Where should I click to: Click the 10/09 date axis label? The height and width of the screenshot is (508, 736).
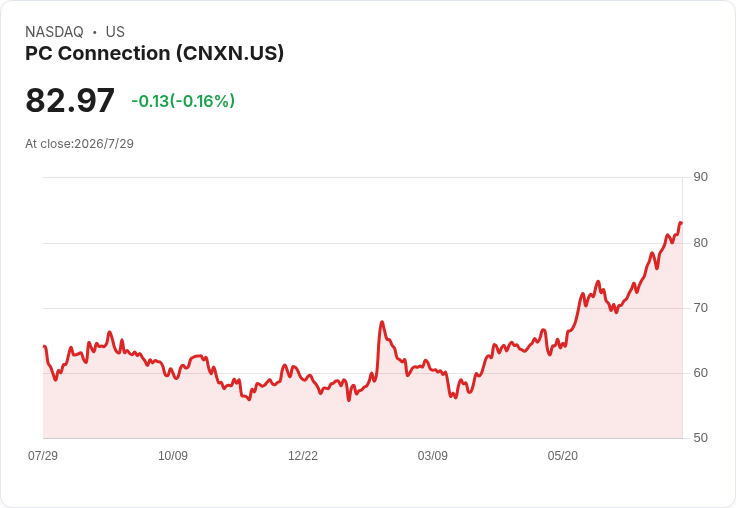[173, 455]
